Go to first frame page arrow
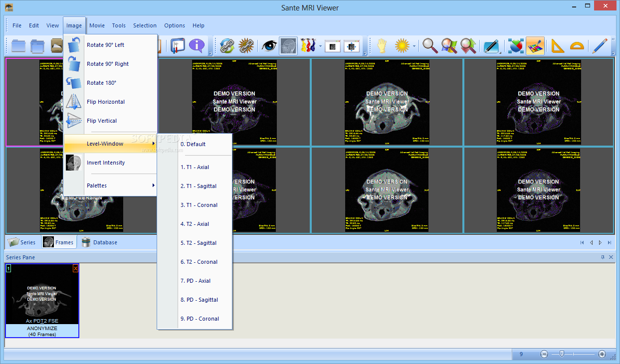 tap(582, 243)
